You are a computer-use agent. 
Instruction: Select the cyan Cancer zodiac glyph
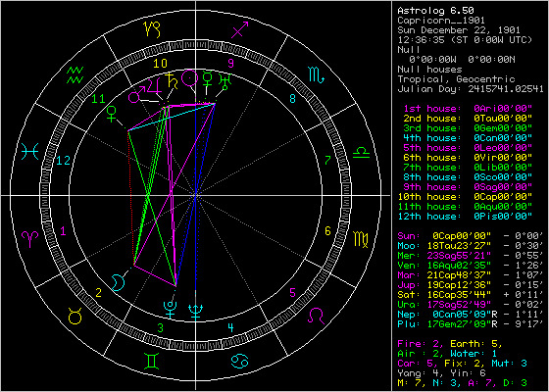240,361
